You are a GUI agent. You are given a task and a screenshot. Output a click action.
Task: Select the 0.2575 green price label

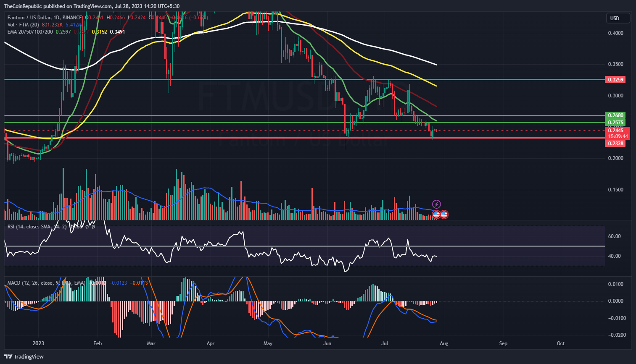(x=616, y=123)
